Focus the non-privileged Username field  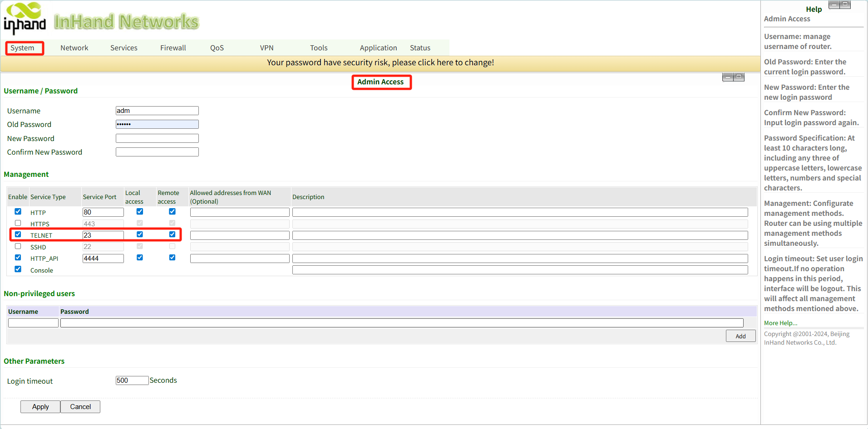[33, 323]
